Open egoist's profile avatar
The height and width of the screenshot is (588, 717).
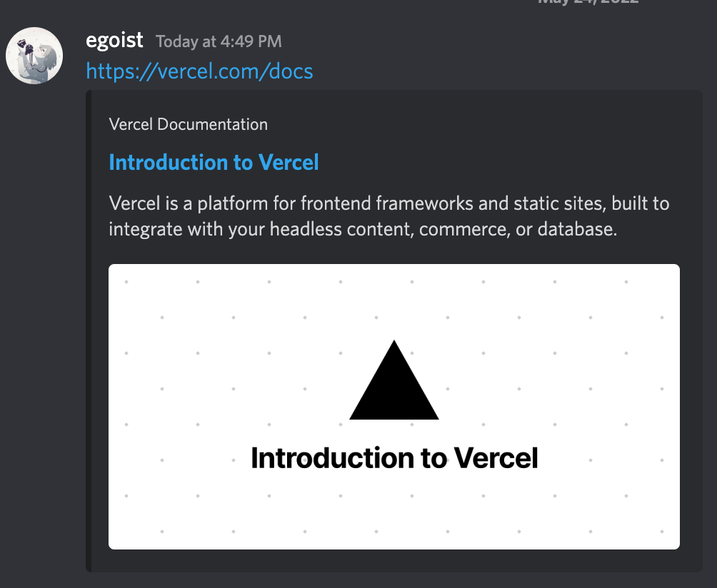click(x=34, y=56)
